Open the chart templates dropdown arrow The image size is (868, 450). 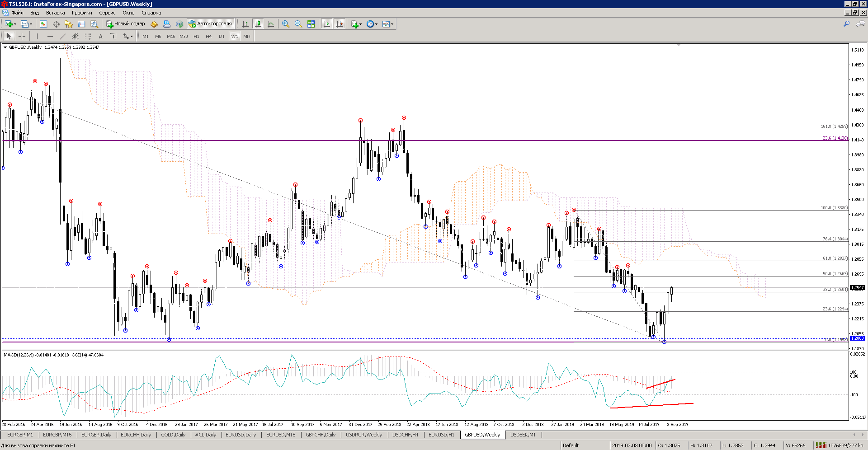(x=392, y=24)
